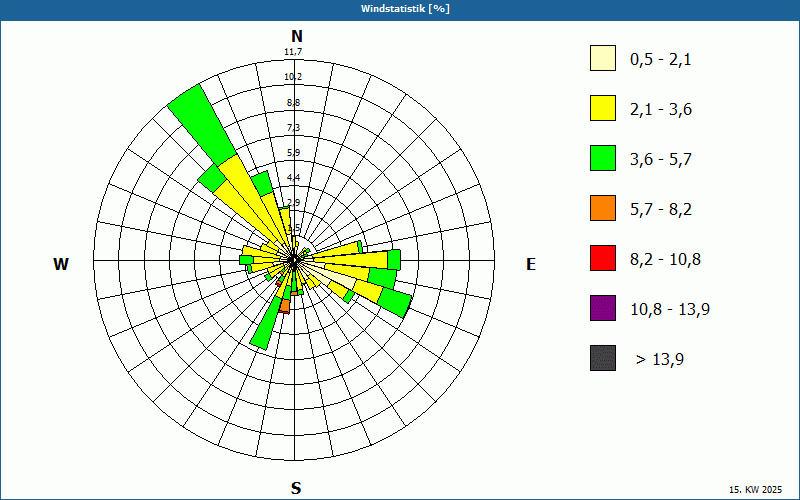
Task: Click the 8,8 ring scale value
Action: click(293, 103)
